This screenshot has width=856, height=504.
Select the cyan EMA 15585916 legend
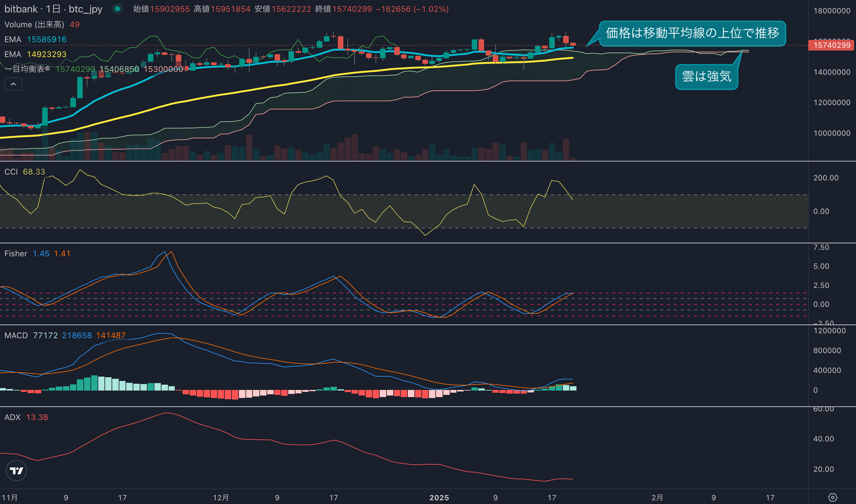[35, 39]
